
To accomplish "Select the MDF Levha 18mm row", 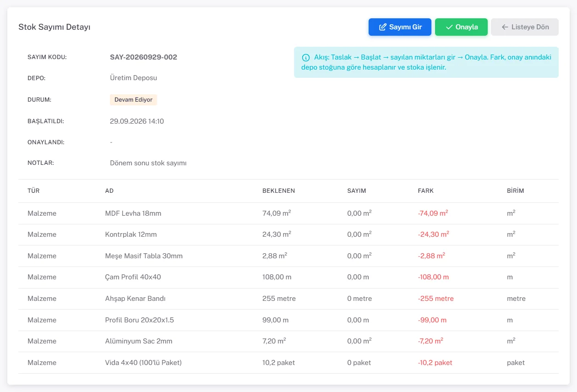I will (x=288, y=213).
